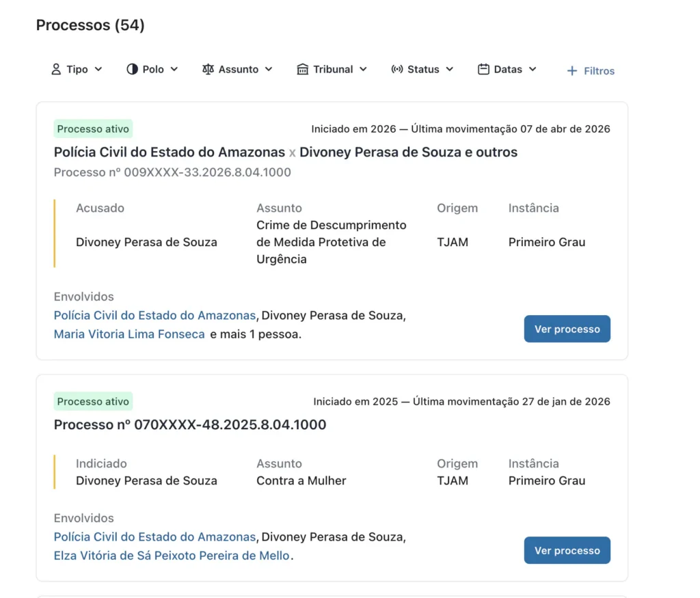Expand the Assunto dropdown chevron
The width and height of the screenshot is (700, 598).
[x=268, y=69]
